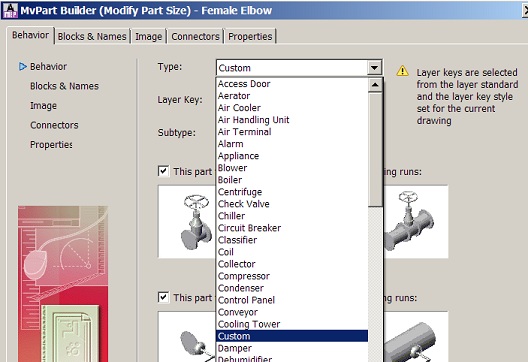Click the red drafting illustration in left panel
The height and width of the screenshot is (362, 528).
tap(63, 284)
